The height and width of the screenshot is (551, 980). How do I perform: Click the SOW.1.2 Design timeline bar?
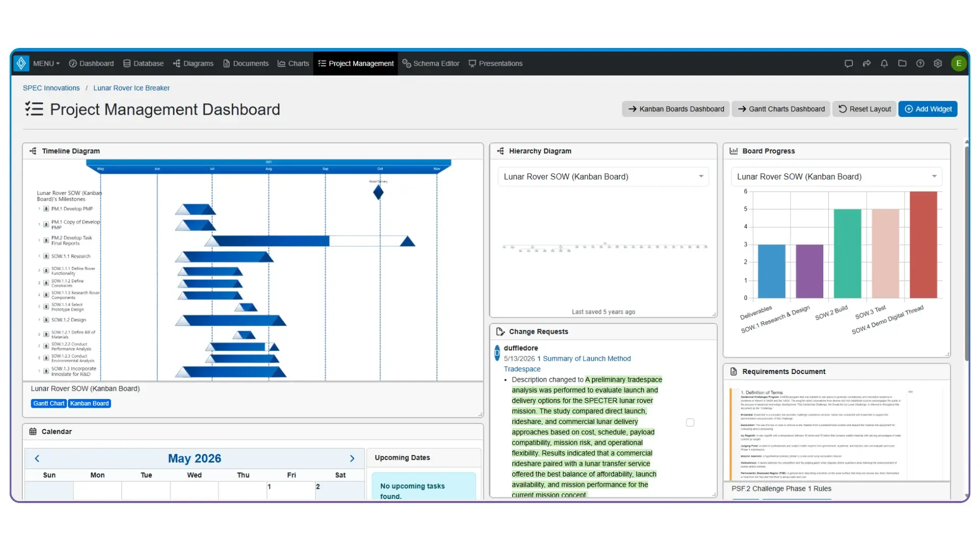pyautogui.click(x=231, y=320)
